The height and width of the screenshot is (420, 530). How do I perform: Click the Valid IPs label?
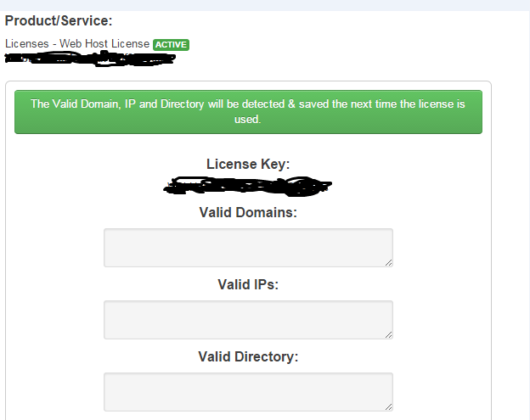coord(248,284)
